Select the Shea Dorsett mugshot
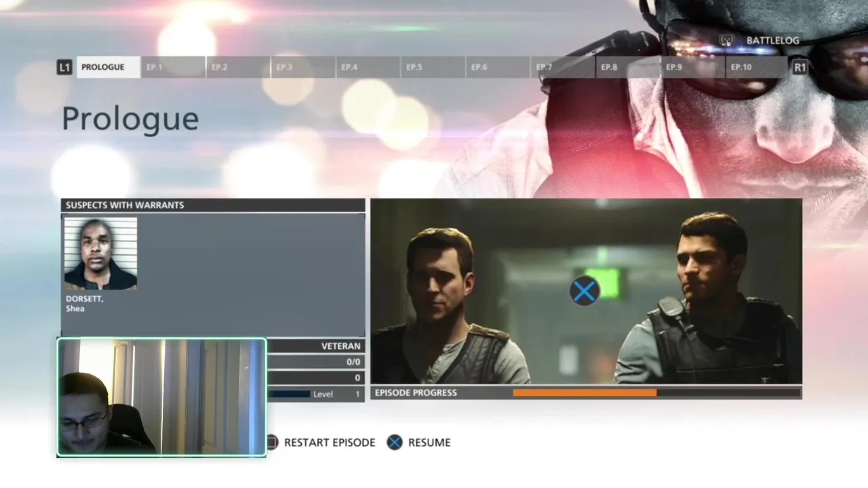Image resolution: width=868 pixels, height=488 pixels. (x=100, y=253)
